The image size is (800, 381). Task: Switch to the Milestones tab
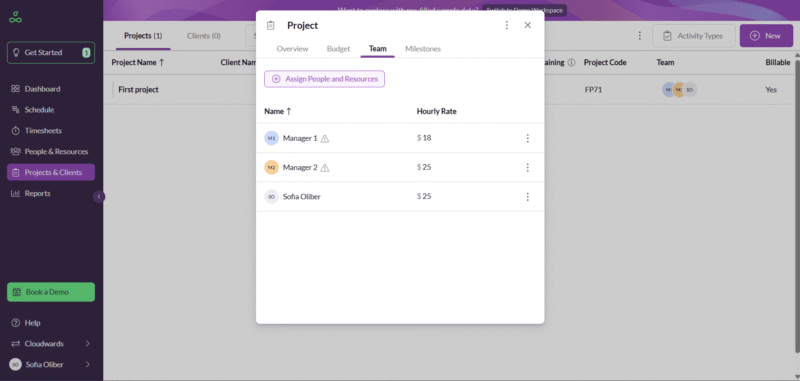tap(423, 48)
